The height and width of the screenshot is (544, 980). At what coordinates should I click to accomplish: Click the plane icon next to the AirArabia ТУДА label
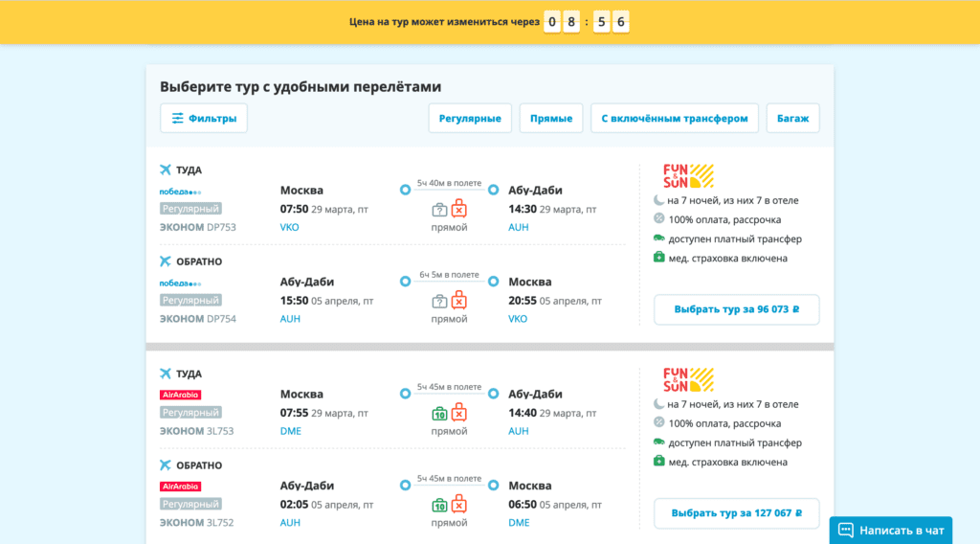click(165, 374)
